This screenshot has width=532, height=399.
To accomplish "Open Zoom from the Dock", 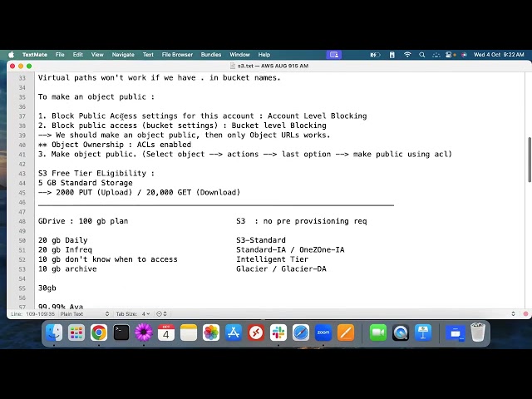I will point(323,332).
